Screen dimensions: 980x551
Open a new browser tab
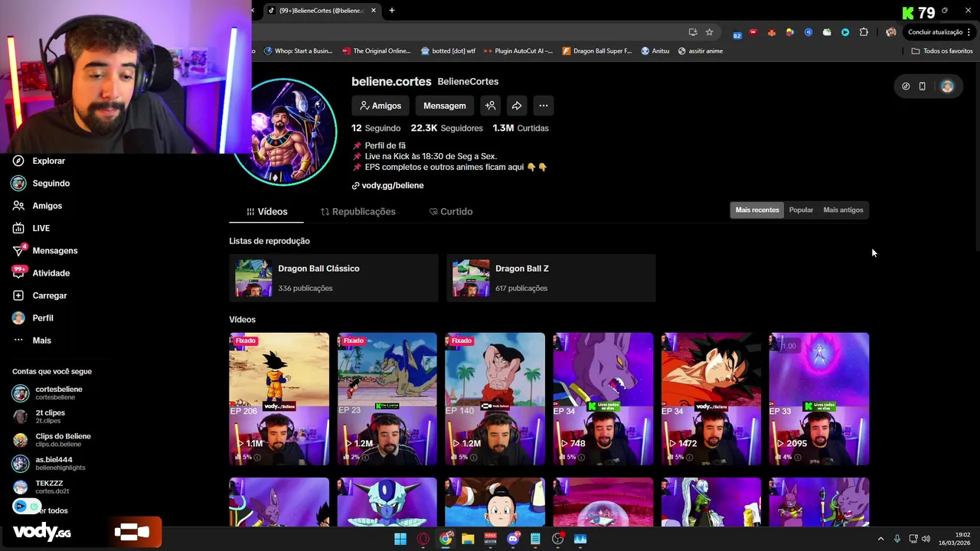(x=392, y=11)
